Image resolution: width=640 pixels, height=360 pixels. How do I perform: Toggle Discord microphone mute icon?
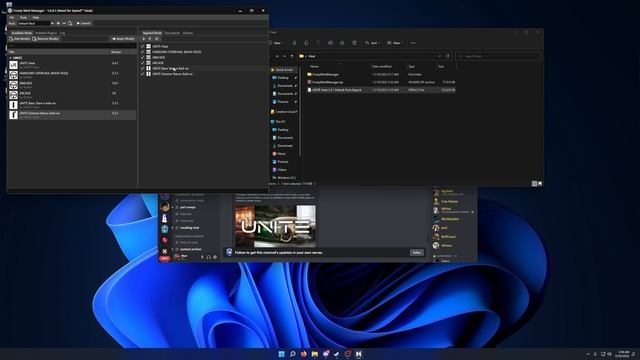[202, 257]
